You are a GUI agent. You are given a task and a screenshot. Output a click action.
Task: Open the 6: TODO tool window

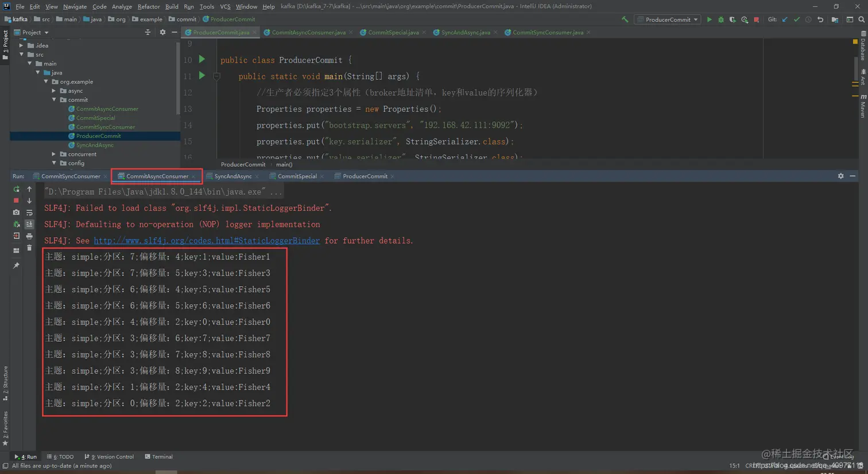click(60, 457)
